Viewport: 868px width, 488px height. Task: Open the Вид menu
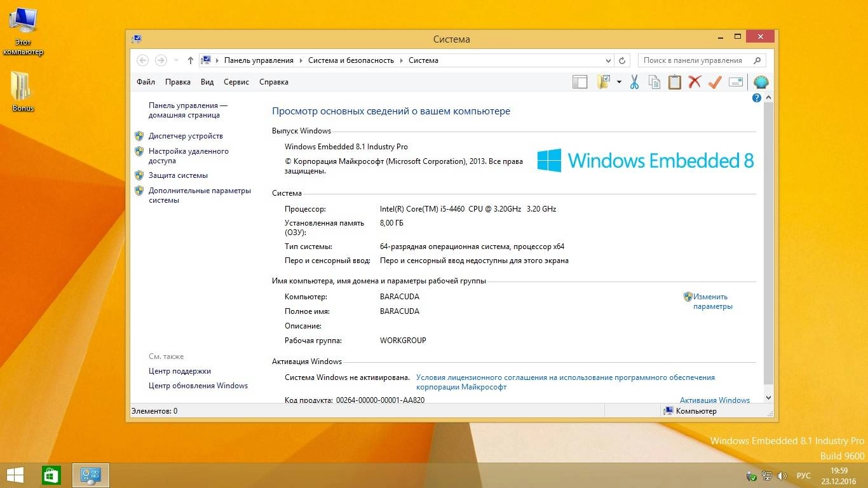[207, 82]
